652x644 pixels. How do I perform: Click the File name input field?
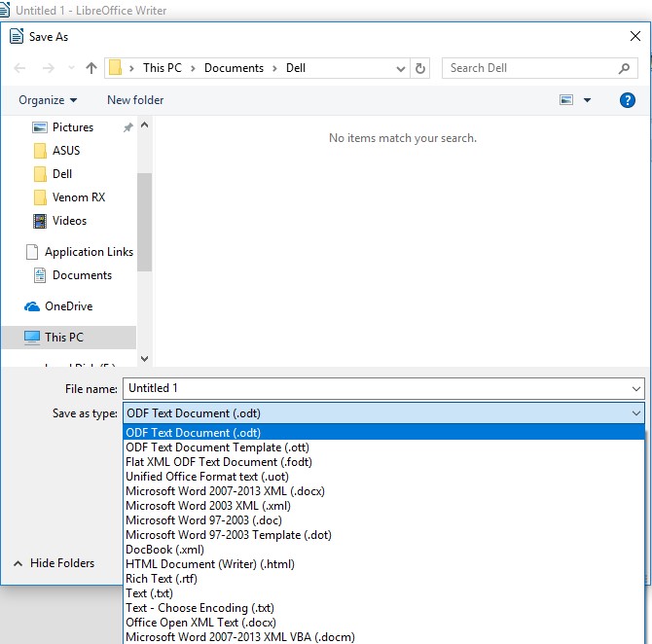point(383,388)
